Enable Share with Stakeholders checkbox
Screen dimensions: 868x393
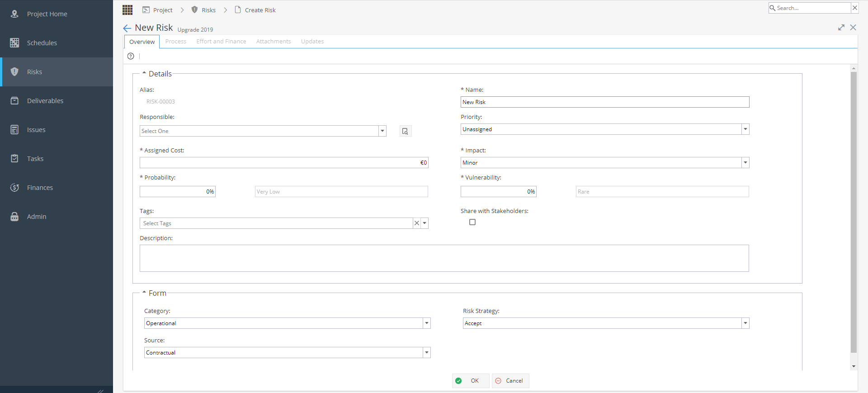click(x=472, y=222)
